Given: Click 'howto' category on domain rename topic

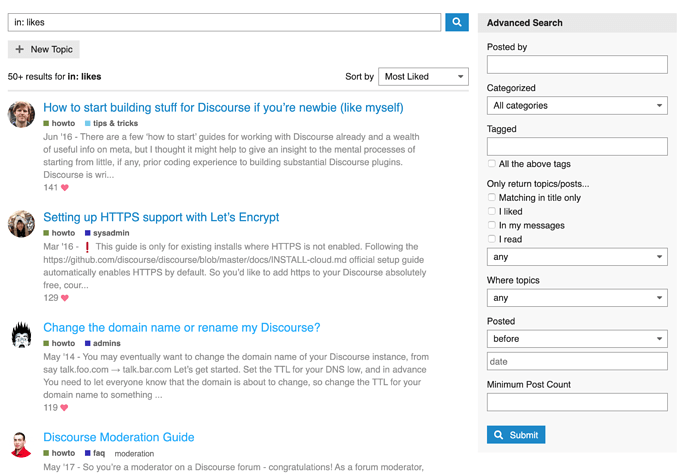Looking at the screenshot, I should point(59,343).
